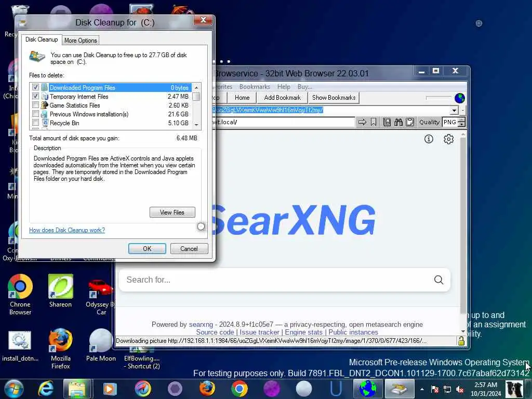The height and width of the screenshot is (399, 532).
Task: Increase Quality with the upper spinner arrow
Action: coord(461,120)
